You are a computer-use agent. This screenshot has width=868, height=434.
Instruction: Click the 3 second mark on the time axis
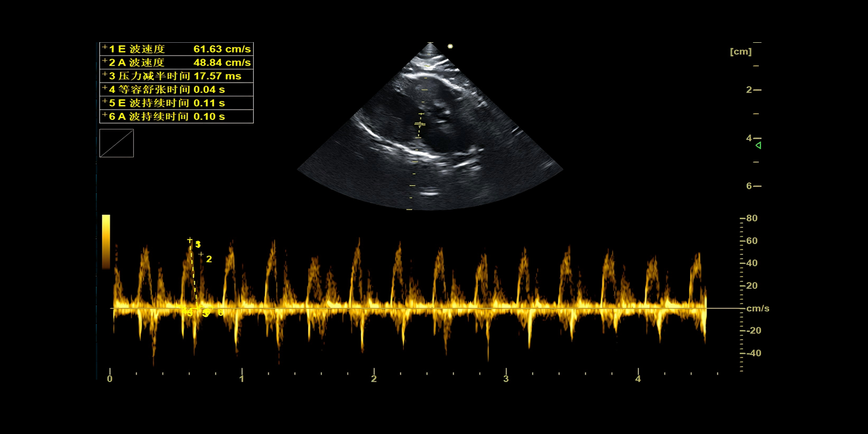pyautogui.click(x=506, y=379)
